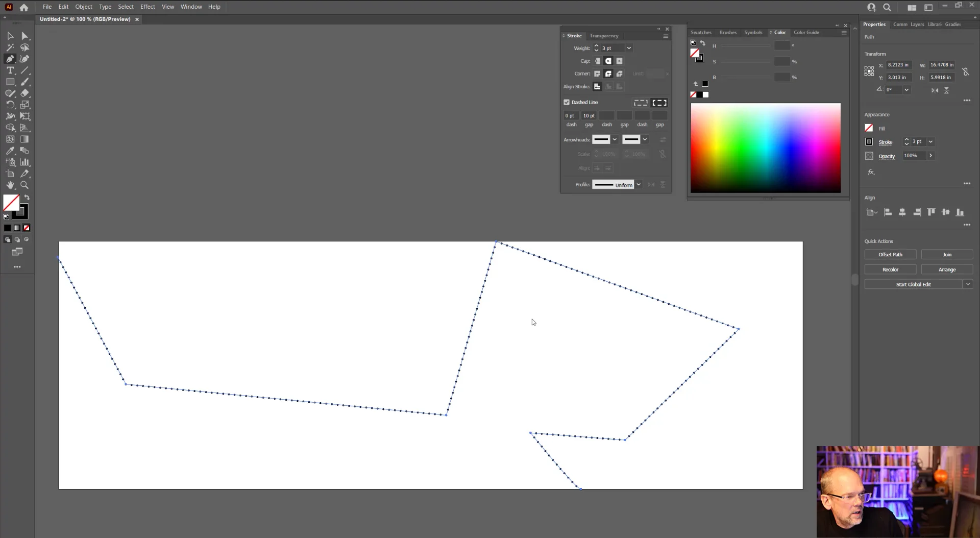Viewport: 980px width, 538px height.
Task: Align dashes to corners and path ends
Action: coord(659,103)
